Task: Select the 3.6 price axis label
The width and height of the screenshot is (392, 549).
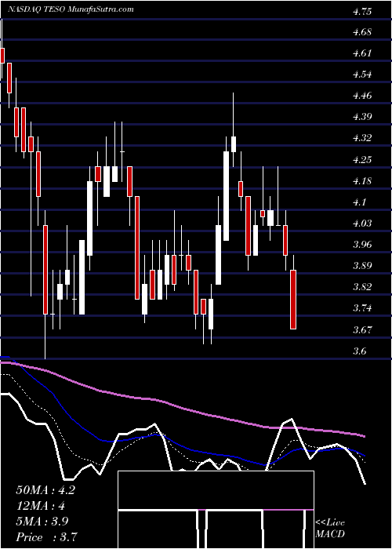Action: pos(359,351)
